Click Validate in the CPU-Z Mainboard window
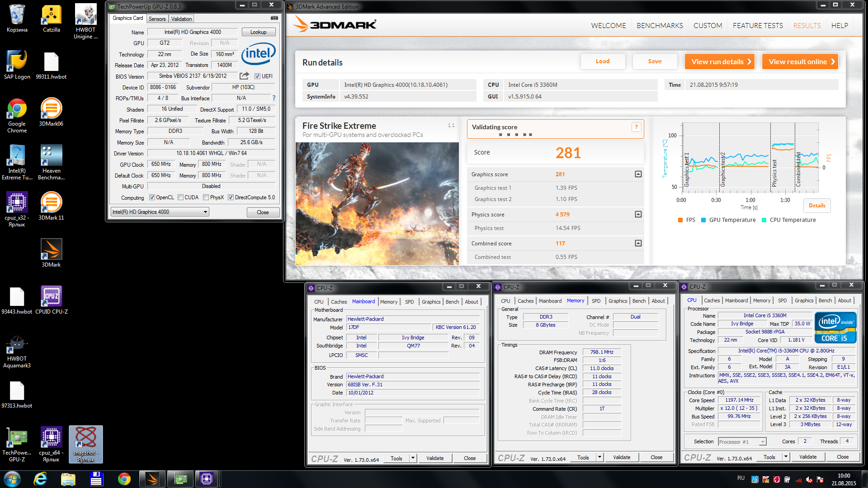The width and height of the screenshot is (868, 488). point(434,458)
